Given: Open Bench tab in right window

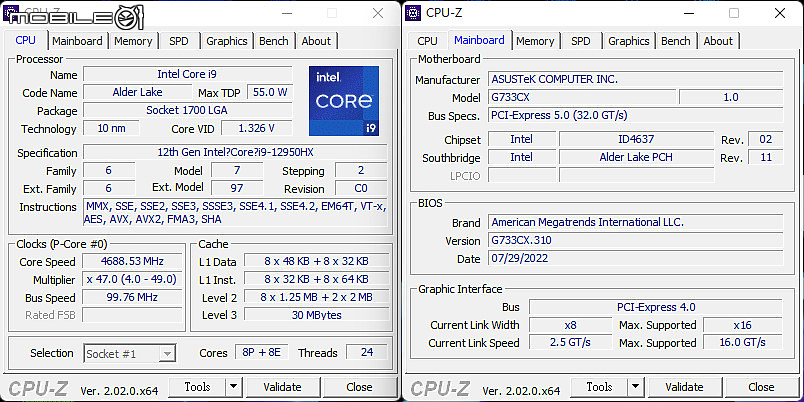Looking at the screenshot, I should 676,41.
